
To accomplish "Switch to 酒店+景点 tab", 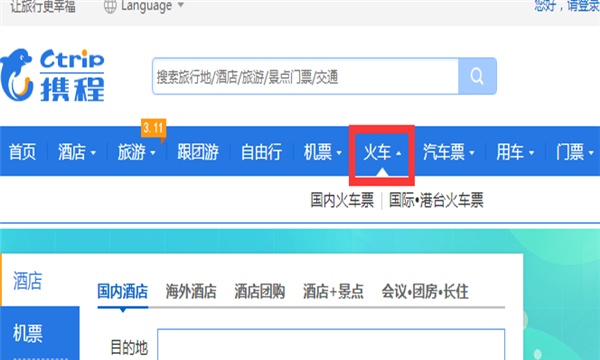I will point(333,292).
